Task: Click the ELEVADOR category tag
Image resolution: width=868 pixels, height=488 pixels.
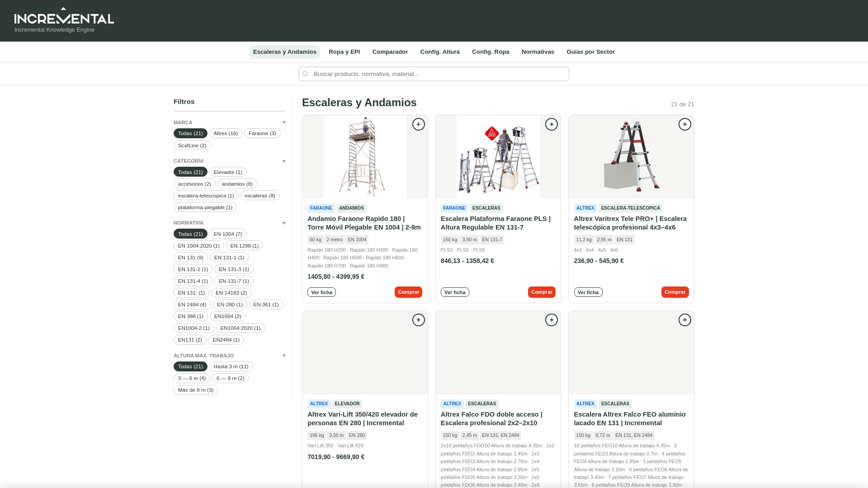Action: [x=347, y=404]
